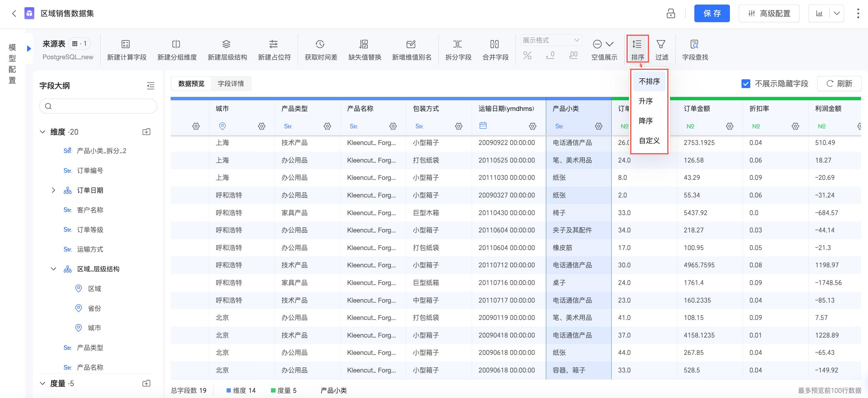
Task: Click the 刷新 refresh button
Action: click(x=839, y=84)
